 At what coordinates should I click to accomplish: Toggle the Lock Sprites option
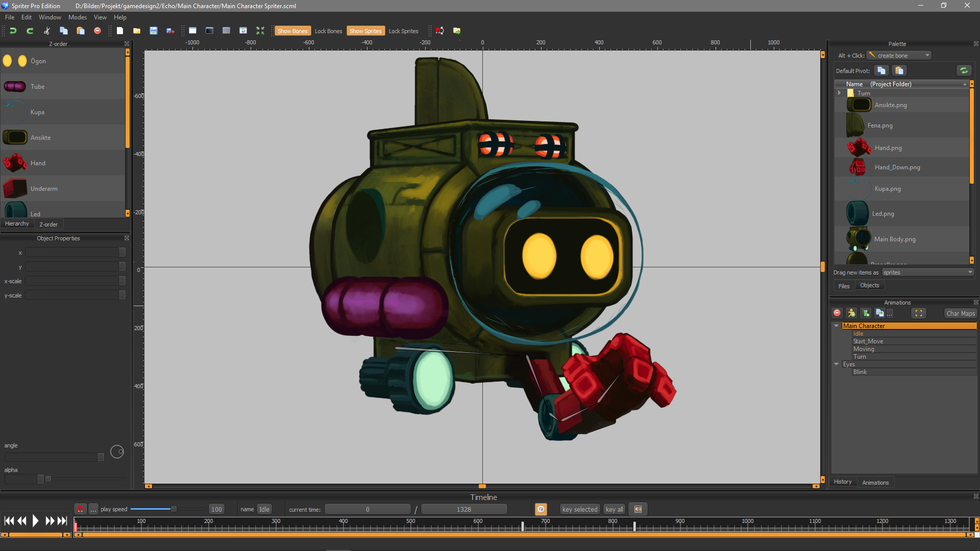pos(403,31)
